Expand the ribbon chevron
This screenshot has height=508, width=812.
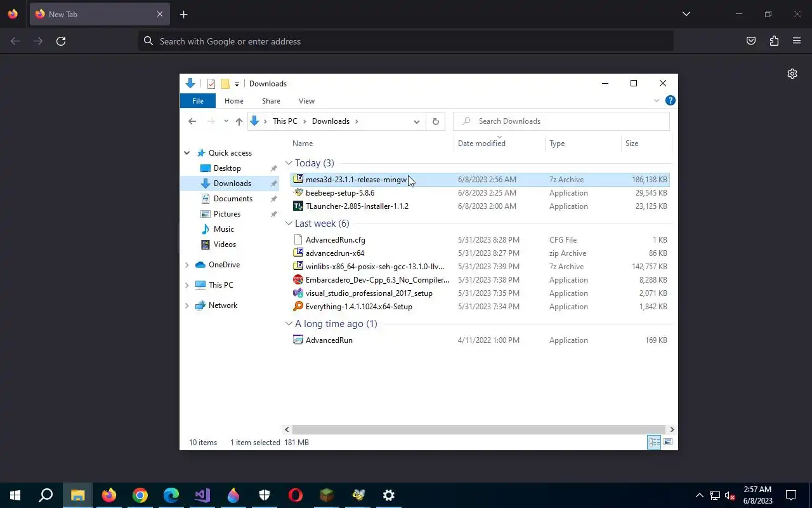click(x=657, y=100)
